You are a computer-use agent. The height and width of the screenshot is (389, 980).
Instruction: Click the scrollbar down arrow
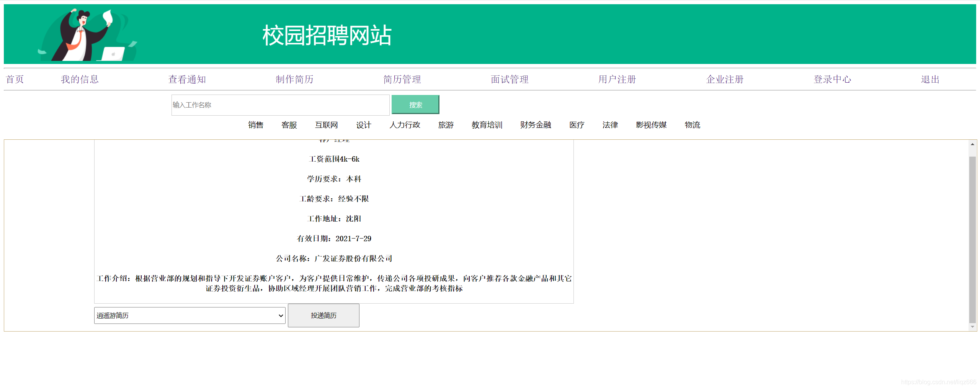coord(972,327)
